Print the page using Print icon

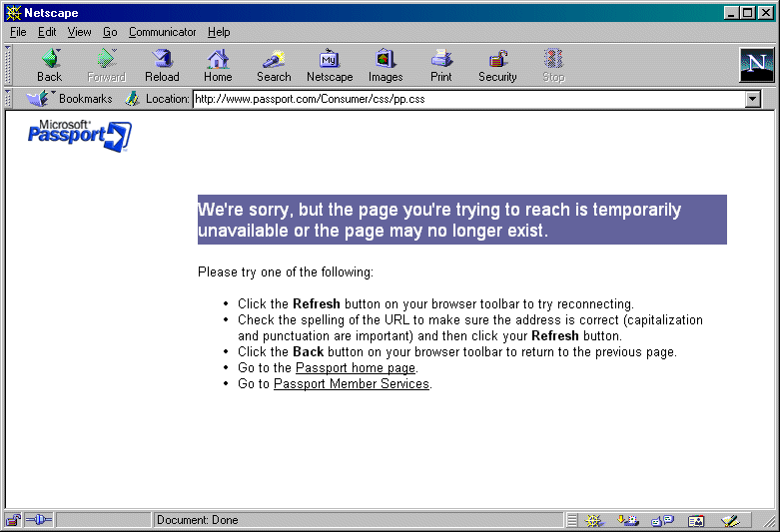pyautogui.click(x=441, y=65)
